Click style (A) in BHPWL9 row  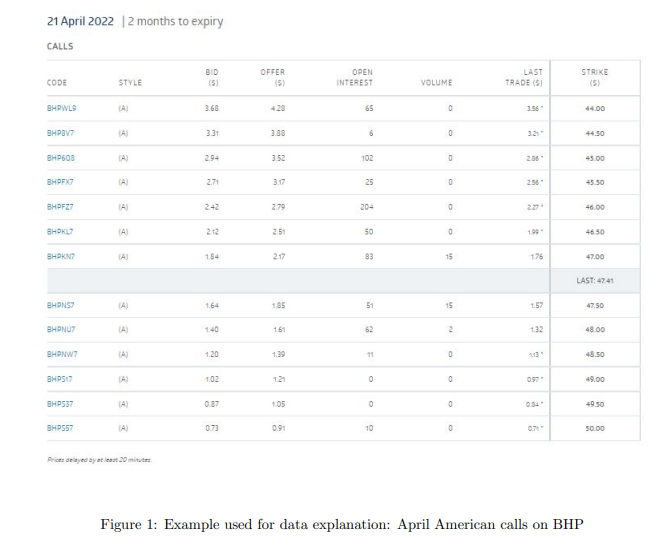tap(123, 109)
